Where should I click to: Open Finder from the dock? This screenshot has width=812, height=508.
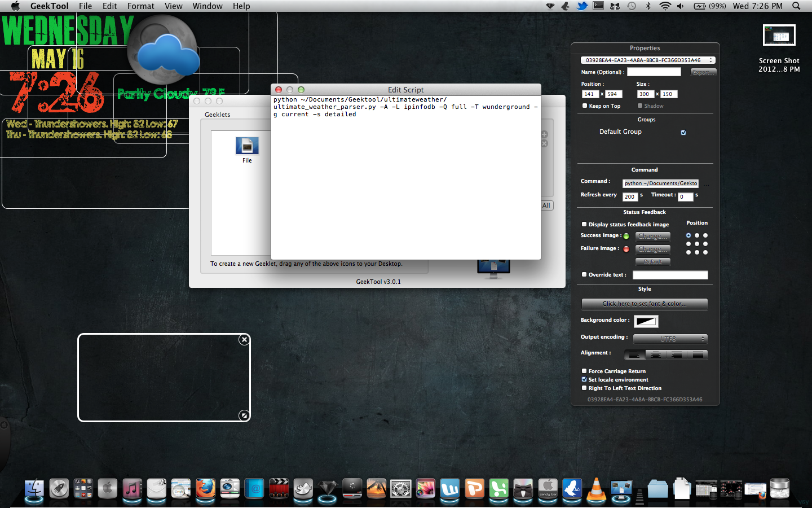pos(35,489)
